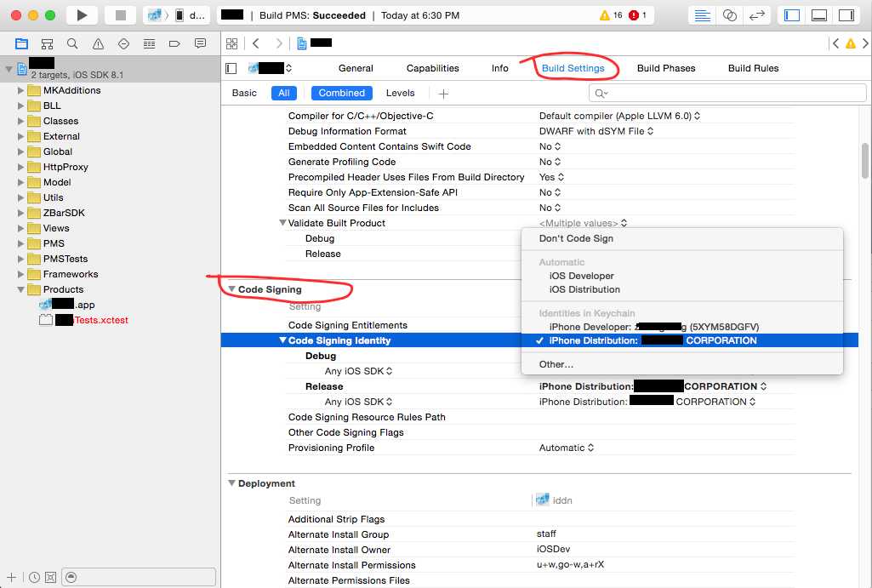
Task: Jump to previous issue arrow
Action: point(835,43)
